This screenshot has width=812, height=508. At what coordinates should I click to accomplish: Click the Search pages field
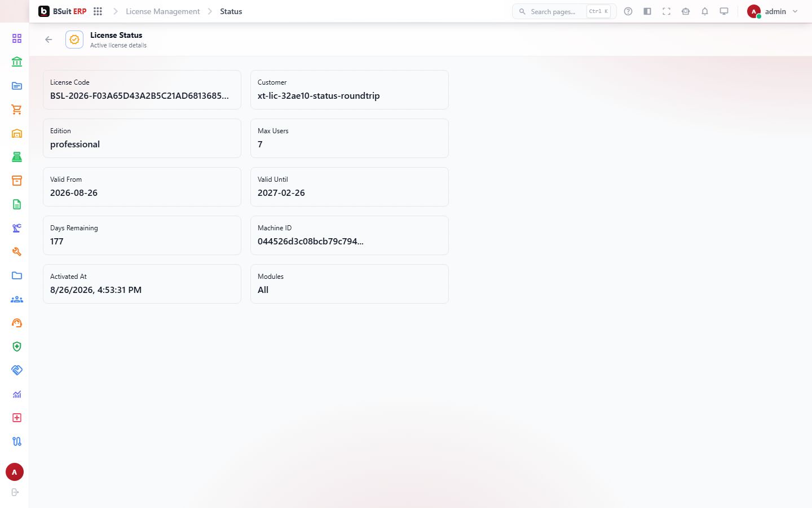(564, 11)
